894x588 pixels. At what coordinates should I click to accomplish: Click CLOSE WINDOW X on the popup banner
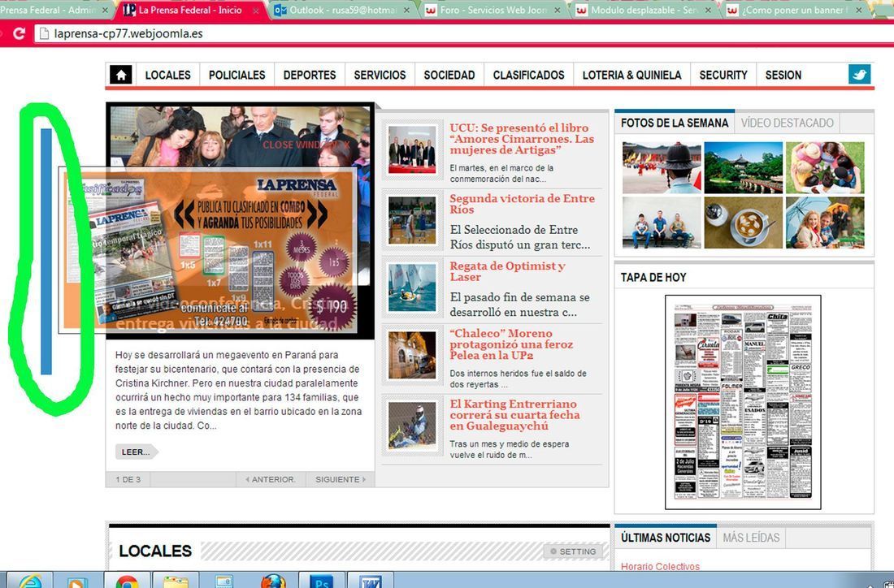click(x=306, y=145)
